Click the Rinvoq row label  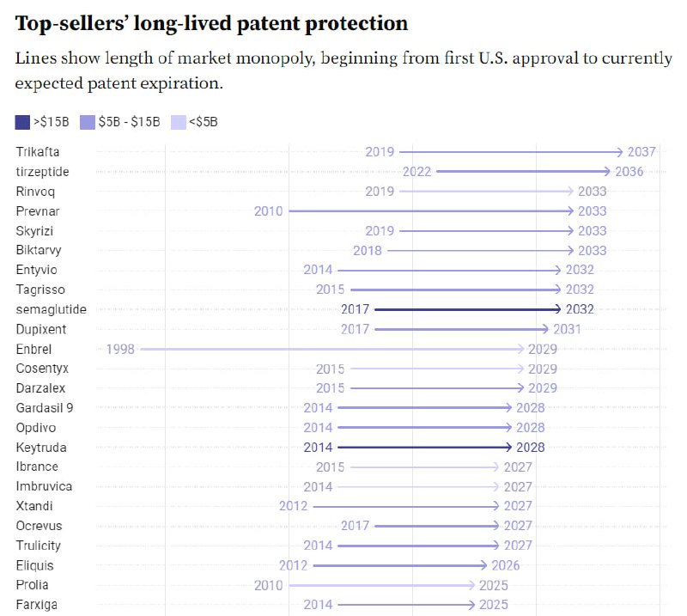pos(35,192)
